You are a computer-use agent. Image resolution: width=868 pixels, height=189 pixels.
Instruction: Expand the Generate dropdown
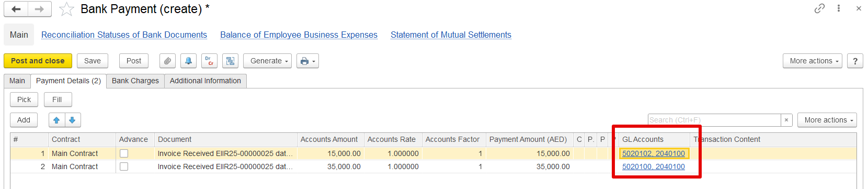point(267,61)
